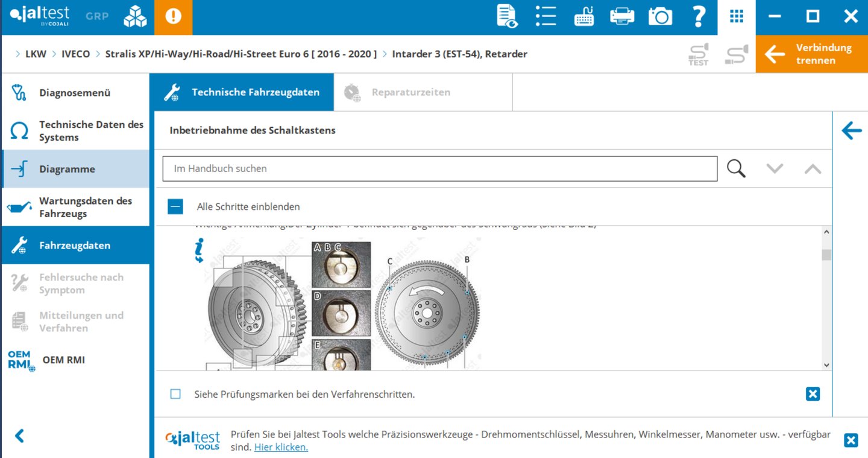Open Wartungsdaten des Fahrzeugs

(75, 207)
